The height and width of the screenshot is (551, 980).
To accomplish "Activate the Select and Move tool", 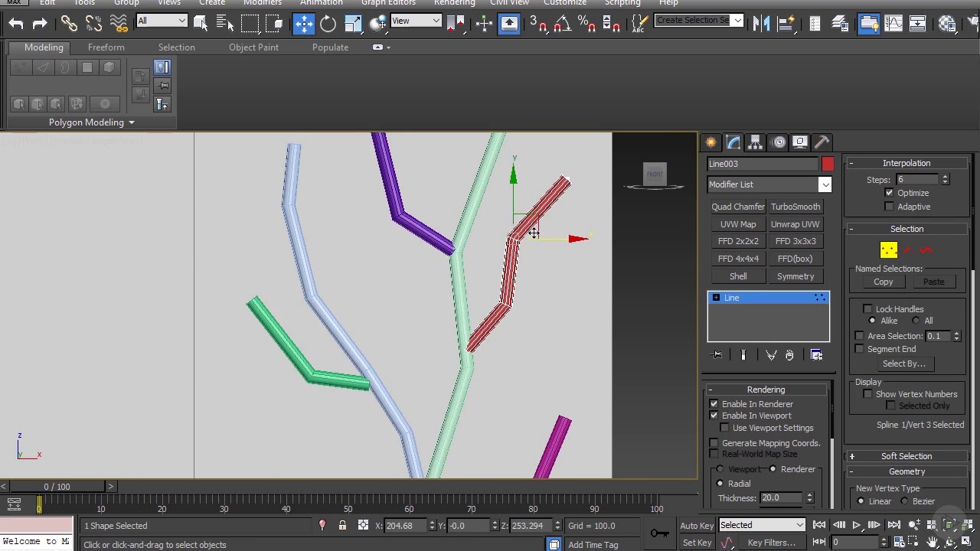I will [x=304, y=24].
